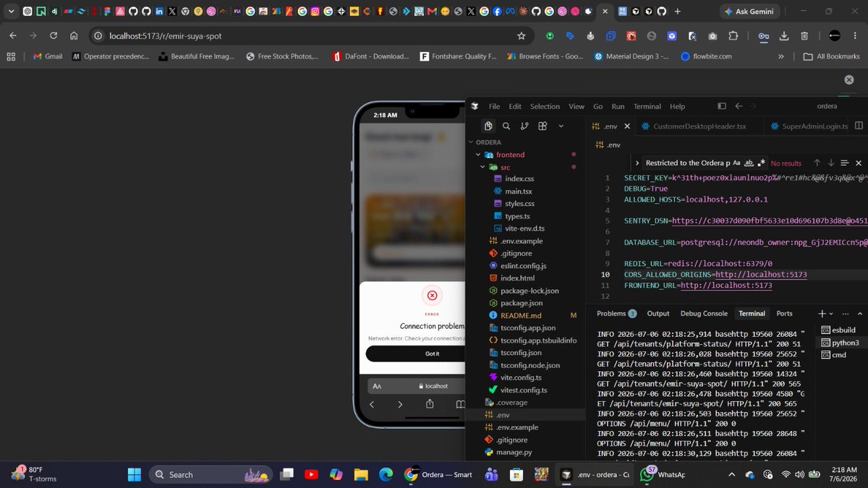Select the Debug Console panel tab
The image size is (868, 488).
point(704,313)
